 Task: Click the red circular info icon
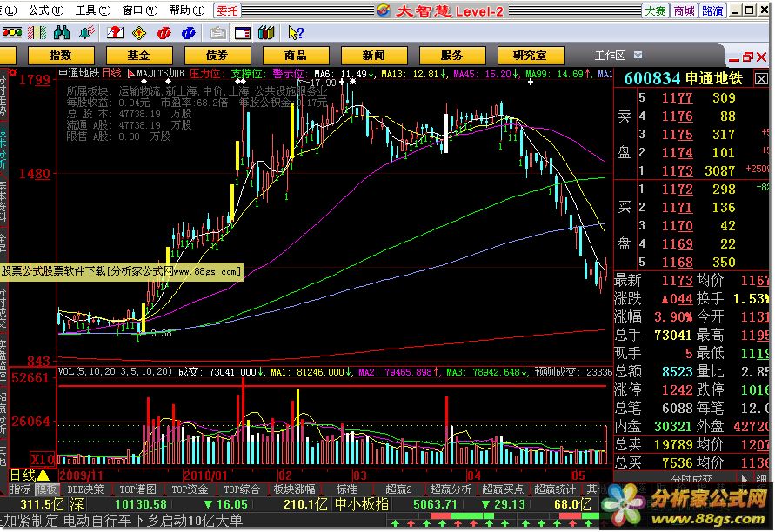click(x=164, y=33)
